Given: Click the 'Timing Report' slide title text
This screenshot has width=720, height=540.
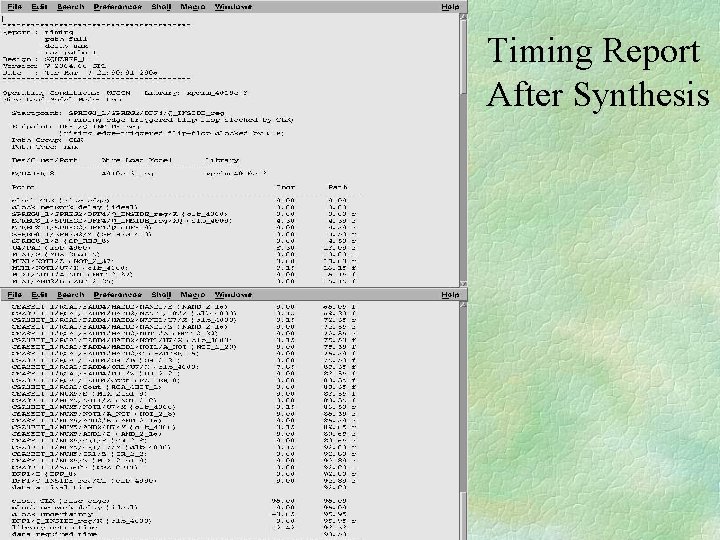Looking at the screenshot, I should click(593, 51).
